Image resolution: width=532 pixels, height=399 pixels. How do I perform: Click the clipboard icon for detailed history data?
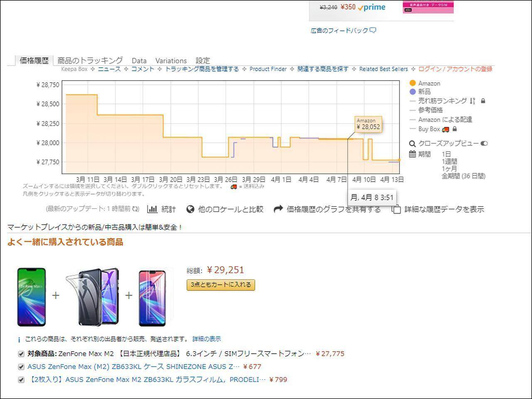pos(397,209)
